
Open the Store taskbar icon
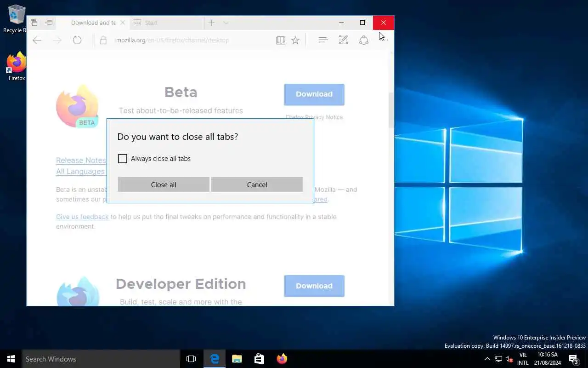(260, 359)
